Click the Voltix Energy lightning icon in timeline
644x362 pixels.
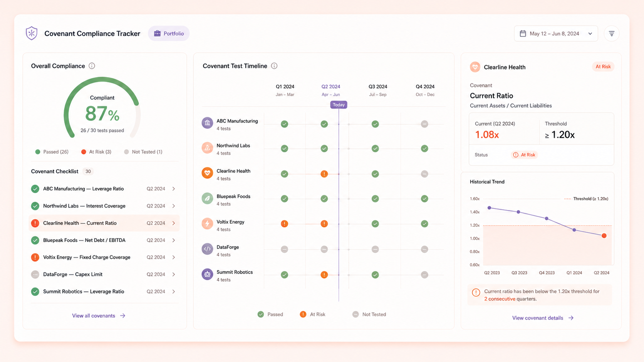207,224
